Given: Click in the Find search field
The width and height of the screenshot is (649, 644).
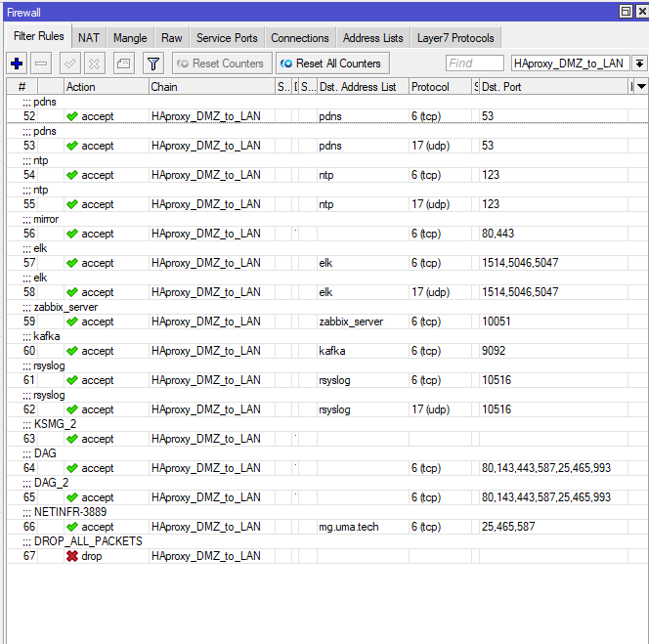Looking at the screenshot, I should tap(474, 64).
